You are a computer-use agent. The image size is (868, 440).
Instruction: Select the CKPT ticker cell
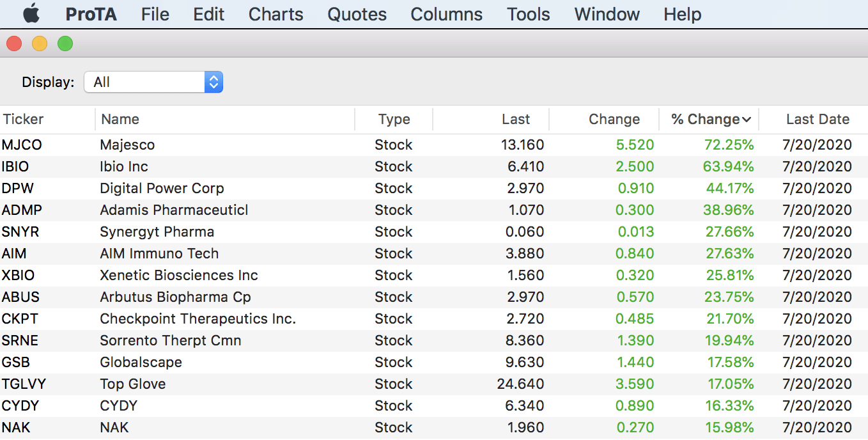[20, 318]
